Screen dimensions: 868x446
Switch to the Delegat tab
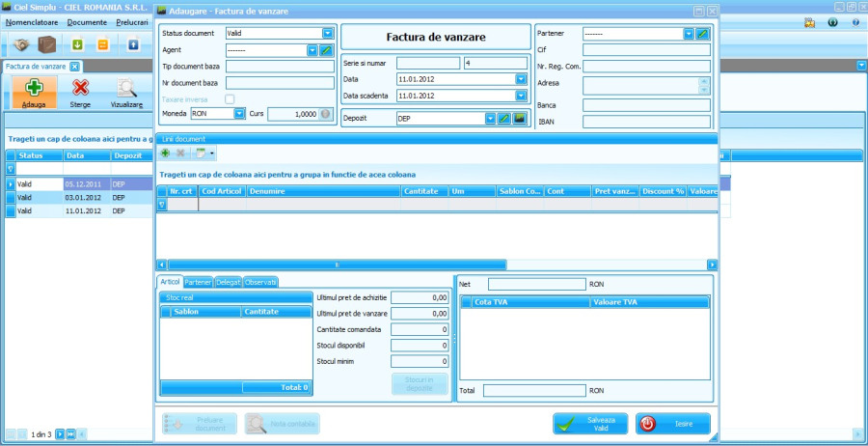[x=229, y=282]
